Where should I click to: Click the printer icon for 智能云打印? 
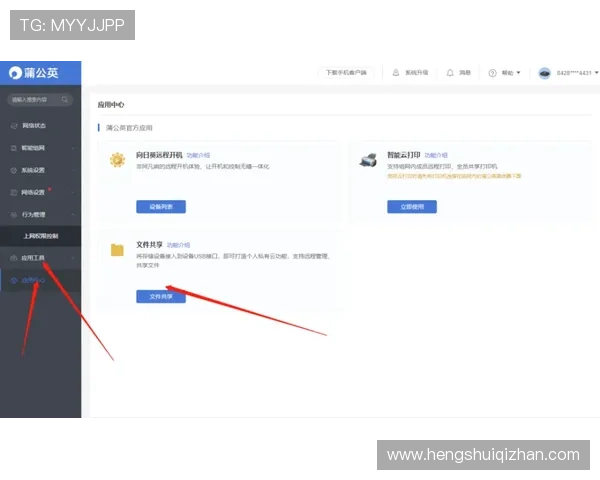(368, 160)
